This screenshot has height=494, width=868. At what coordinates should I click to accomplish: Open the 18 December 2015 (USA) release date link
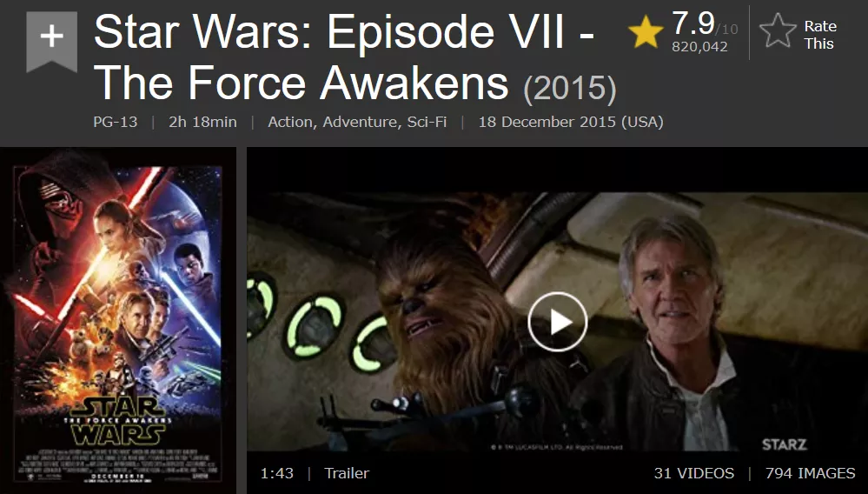[x=571, y=122]
